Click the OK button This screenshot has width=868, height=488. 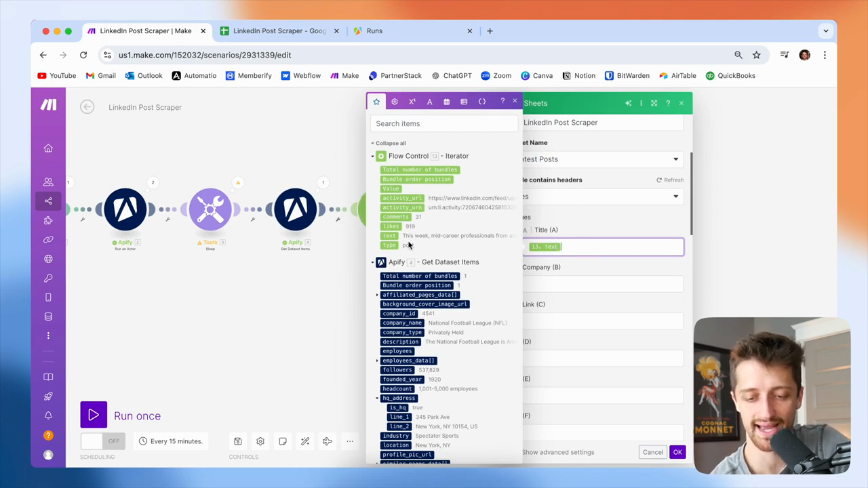pyautogui.click(x=677, y=452)
